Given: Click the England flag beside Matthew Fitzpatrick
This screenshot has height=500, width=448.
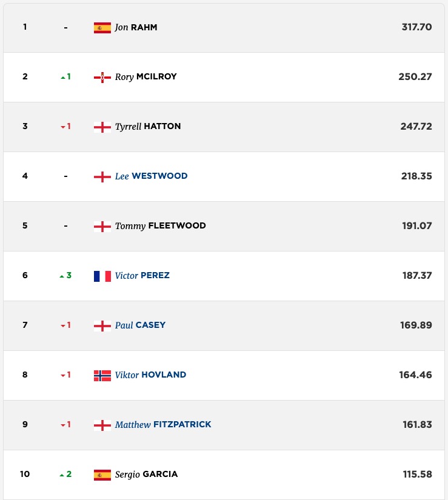Looking at the screenshot, I should point(102,425).
